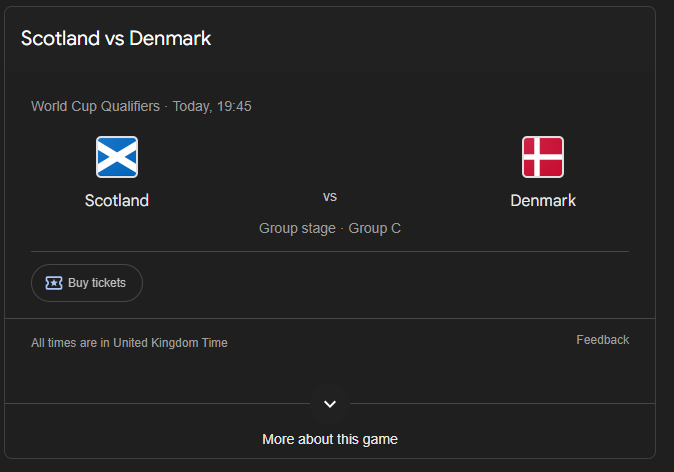Click the Group C text

pos(375,228)
